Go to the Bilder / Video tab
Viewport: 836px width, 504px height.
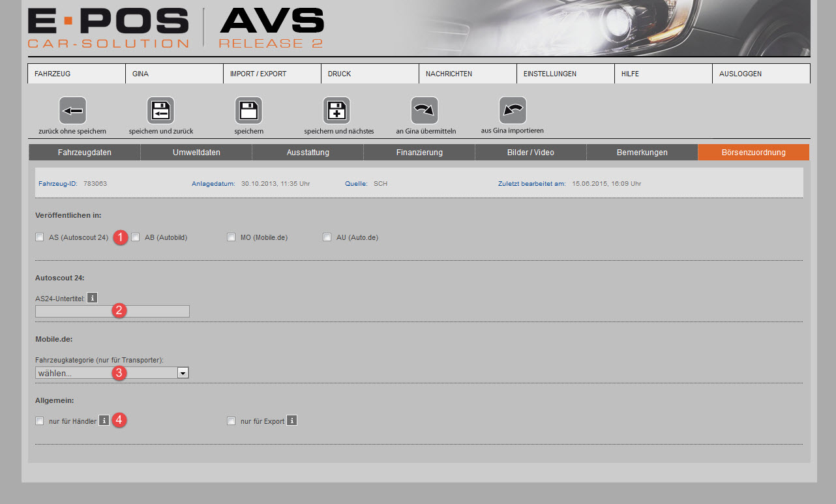(531, 153)
